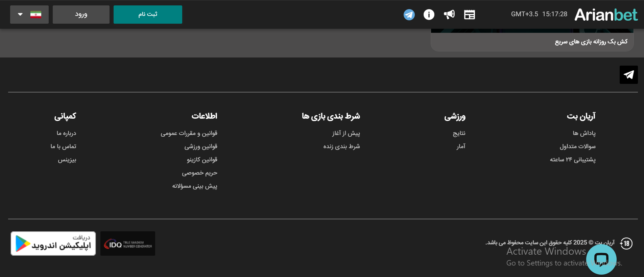Open footer Telegram share button
Screen dimensions: 644x277
(629, 75)
